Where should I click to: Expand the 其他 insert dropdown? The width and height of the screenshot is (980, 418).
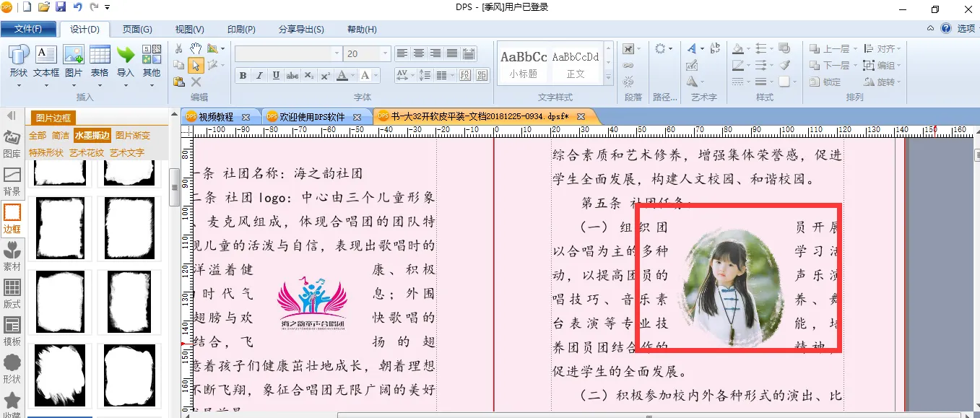click(152, 85)
